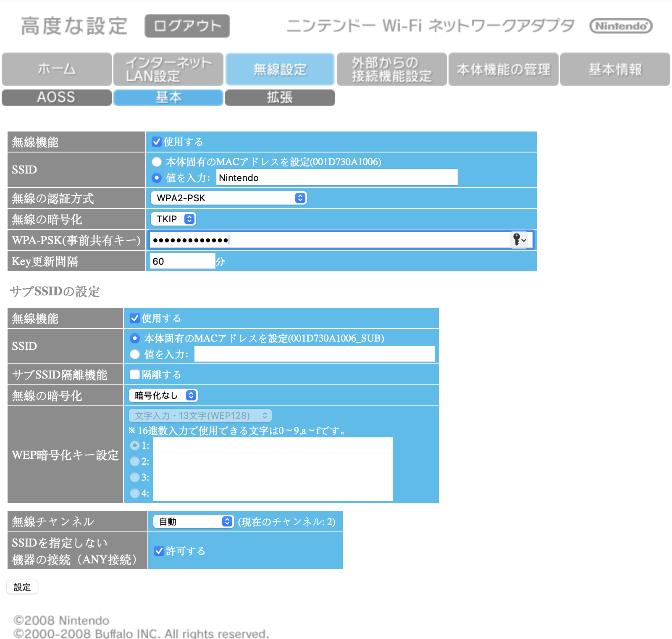This screenshot has width=672, height=639.
Task: Select sub SSID 値を入力 radio button
Action: point(135,354)
